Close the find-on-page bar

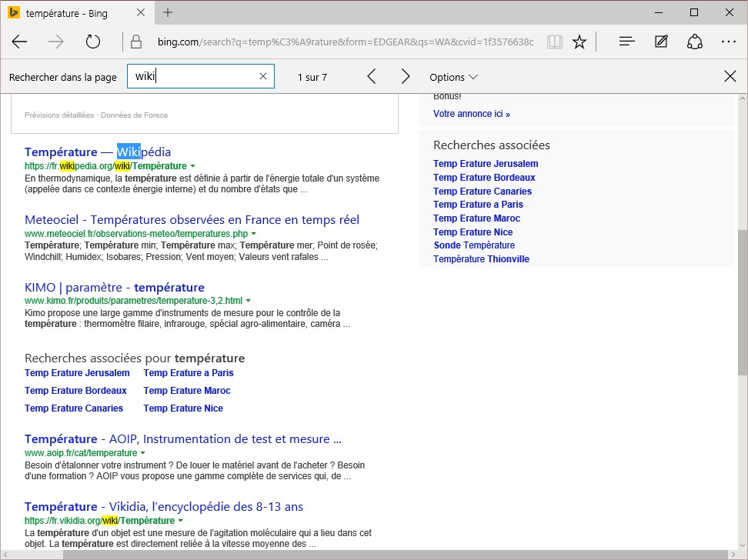(730, 76)
